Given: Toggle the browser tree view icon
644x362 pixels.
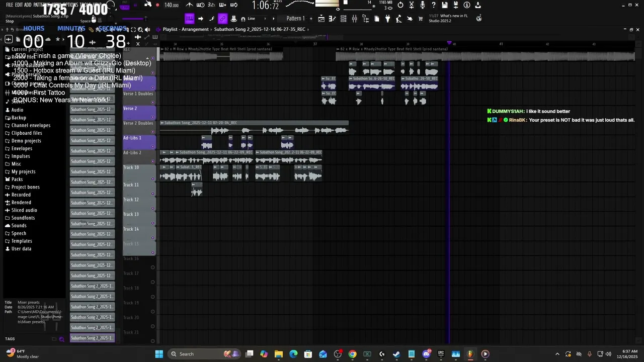Looking at the screenshot, I should (x=365, y=19).
